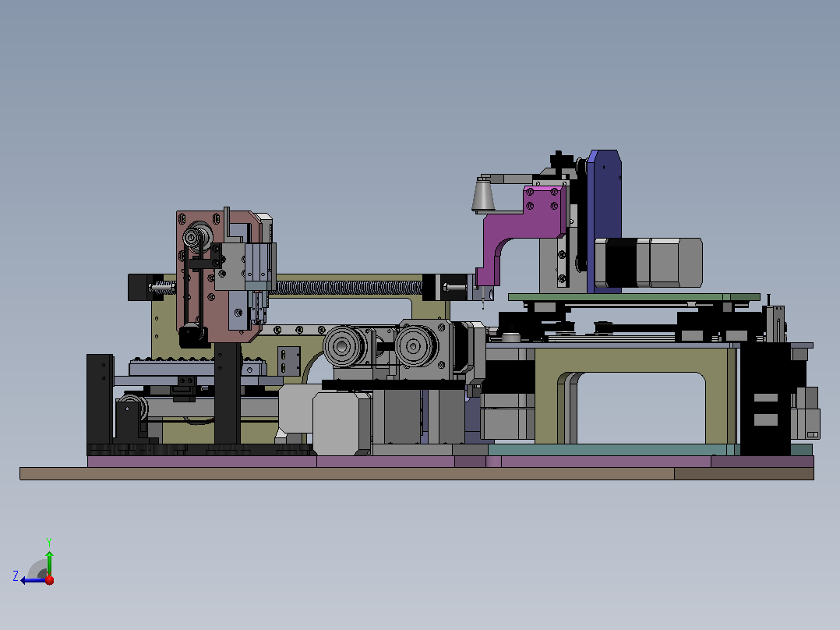The image size is (840, 630).
Task: Pick the right pulley of the central pair
Action: [416, 346]
